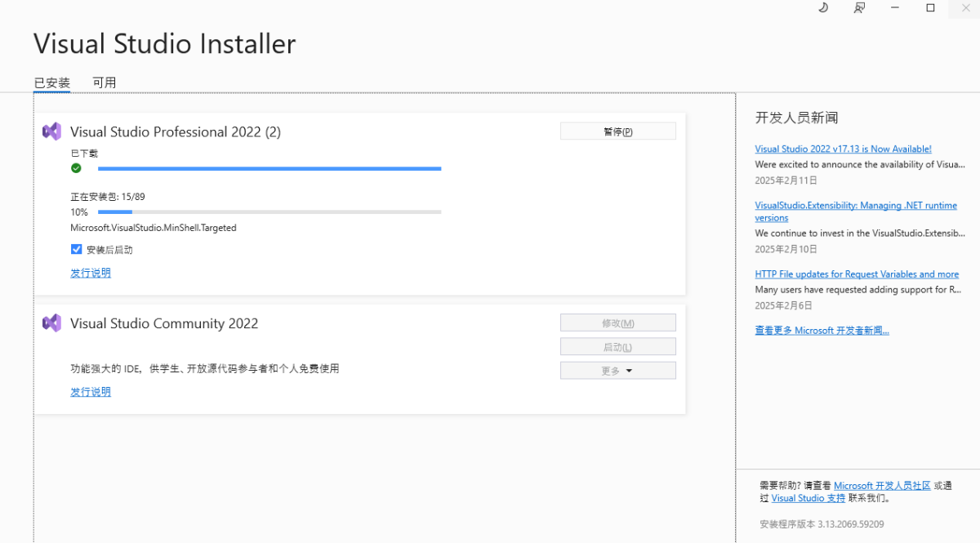Open 查看更多 Microsoft 开发者新闻 link
The height and width of the screenshot is (543, 980).
coord(822,331)
